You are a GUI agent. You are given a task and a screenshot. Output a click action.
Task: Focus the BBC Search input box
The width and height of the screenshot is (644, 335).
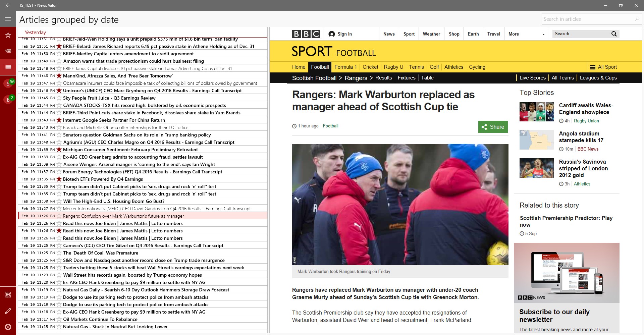click(x=581, y=34)
